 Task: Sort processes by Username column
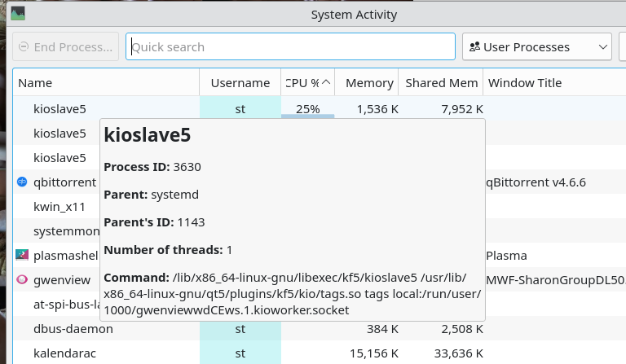pyautogui.click(x=240, y=83)
